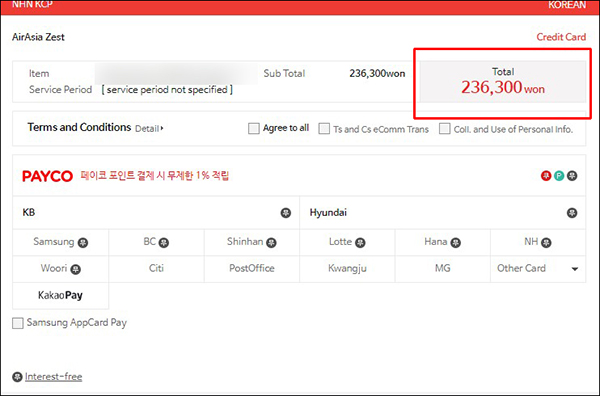600x396 pixels.
Task: Open the Other Card dropdown
Action: (538, 269)
